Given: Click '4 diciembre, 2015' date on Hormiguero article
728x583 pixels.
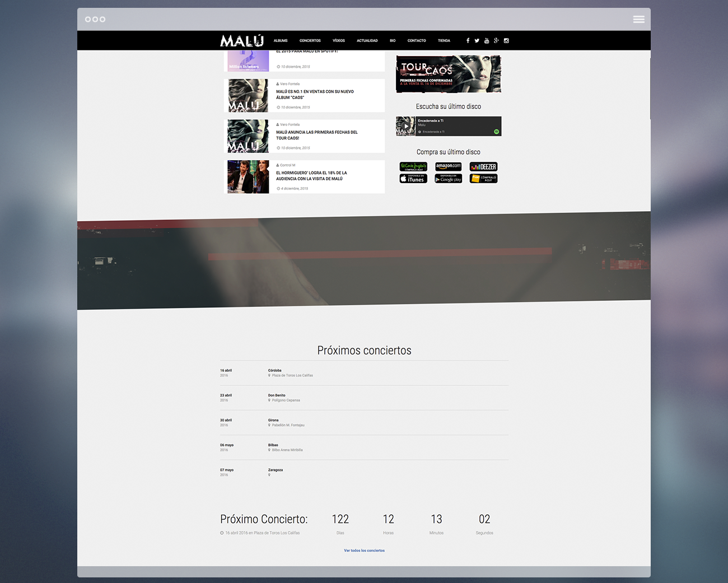Looking at the screenshot, I should (x=295, y=189).
